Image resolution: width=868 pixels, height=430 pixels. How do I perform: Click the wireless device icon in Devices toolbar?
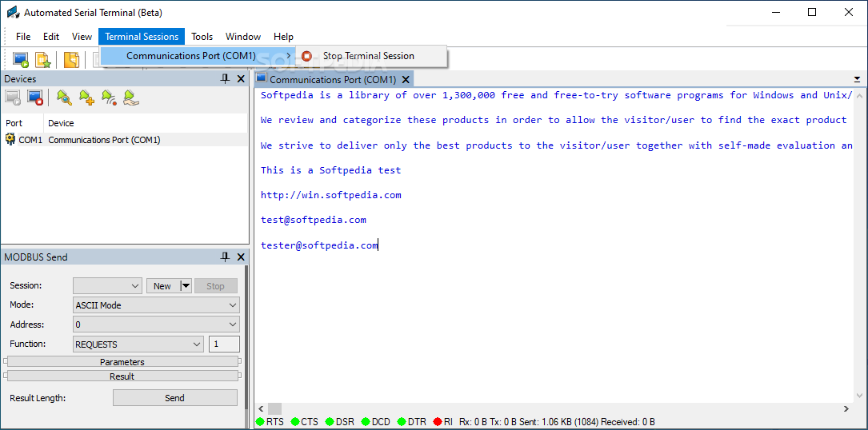(x=109, y=98)
